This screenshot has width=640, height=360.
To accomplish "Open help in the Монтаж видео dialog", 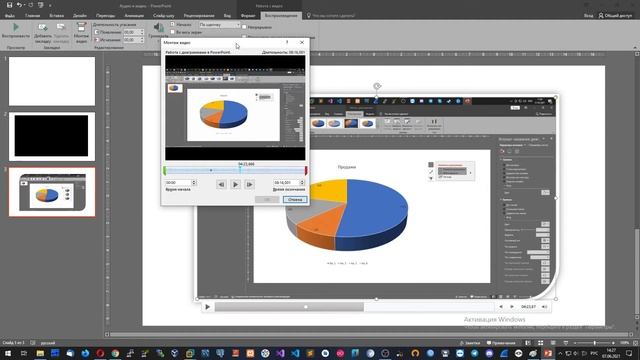I will [x=287, y=42].
